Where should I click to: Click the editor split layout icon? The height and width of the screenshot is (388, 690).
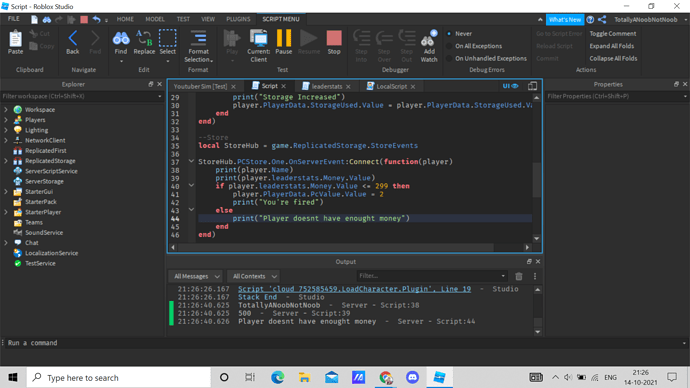pos(532,86)
